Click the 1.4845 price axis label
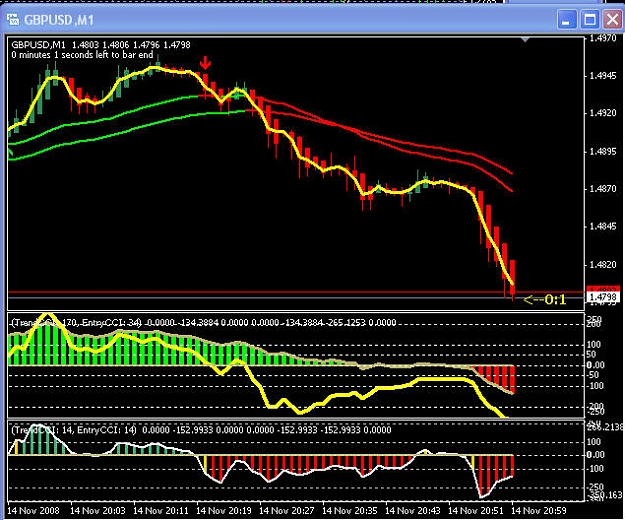 click(x=602, y=226)
